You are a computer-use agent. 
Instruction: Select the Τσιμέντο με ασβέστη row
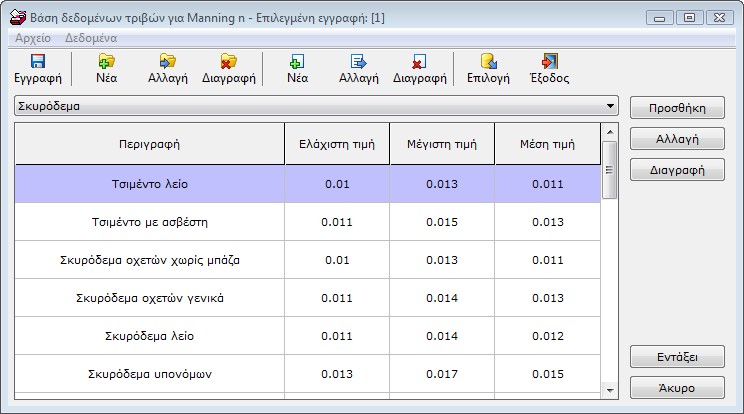coord(149,221)
